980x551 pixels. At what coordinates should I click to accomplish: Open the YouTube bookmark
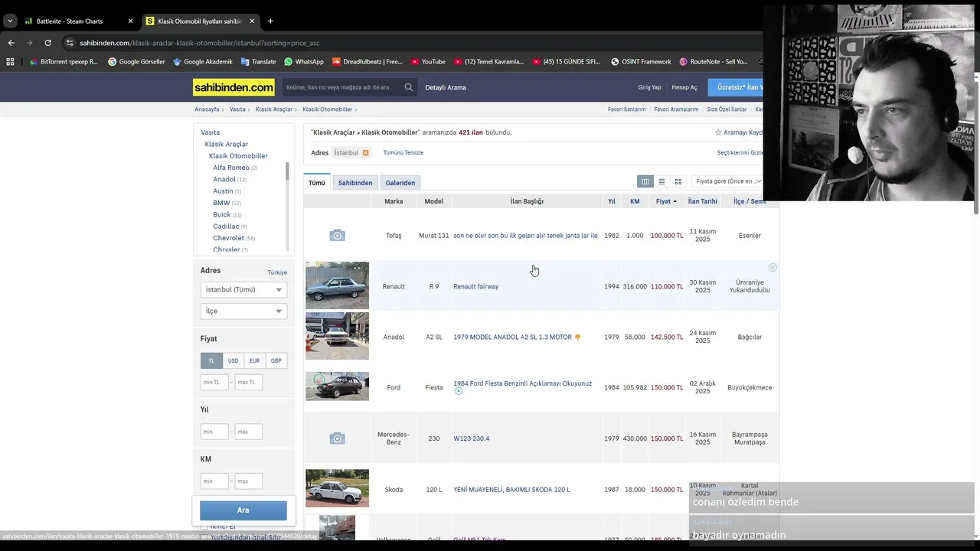[x=428, y=61]
